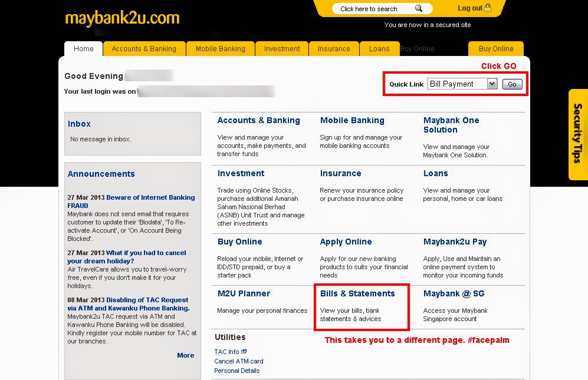
Task: Click the search magnifier icon
Action: [x=419, y=8]
